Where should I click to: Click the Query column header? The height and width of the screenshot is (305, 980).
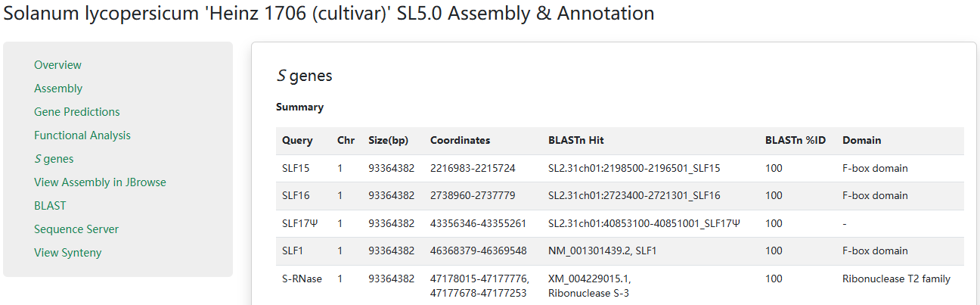pos(297,140)
